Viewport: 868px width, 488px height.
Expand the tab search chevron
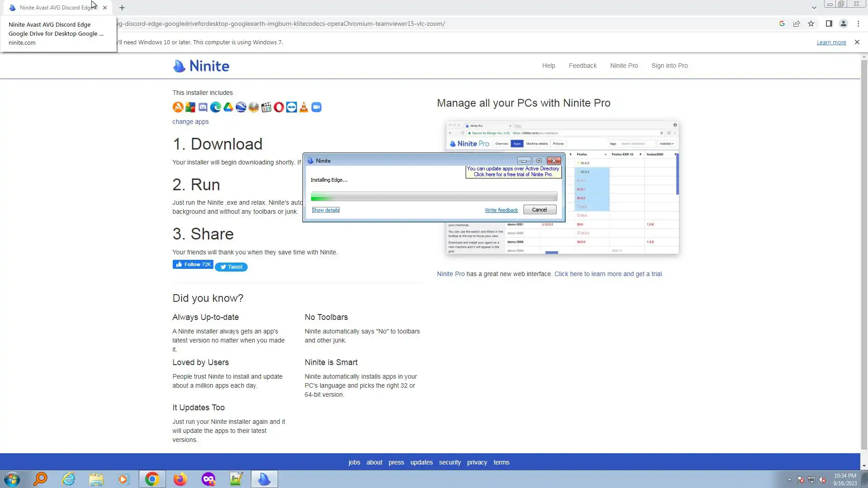coord(814,8)
